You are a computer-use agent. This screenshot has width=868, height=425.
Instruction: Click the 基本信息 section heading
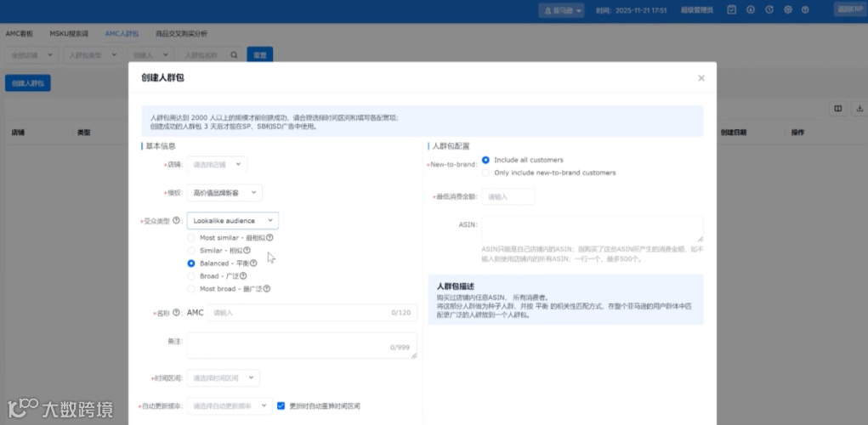click(161, 146)
